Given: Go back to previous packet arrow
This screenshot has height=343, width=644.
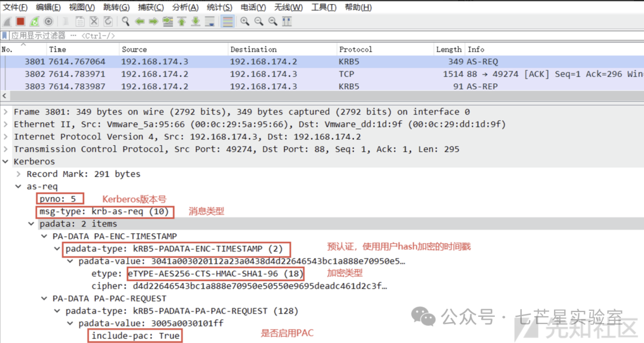Looking at the screenshot, I should [140, 21].
